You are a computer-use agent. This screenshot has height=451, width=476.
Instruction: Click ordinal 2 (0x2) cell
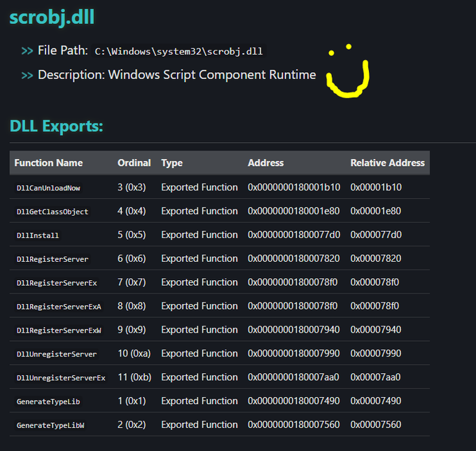click(x=132, y=424)
